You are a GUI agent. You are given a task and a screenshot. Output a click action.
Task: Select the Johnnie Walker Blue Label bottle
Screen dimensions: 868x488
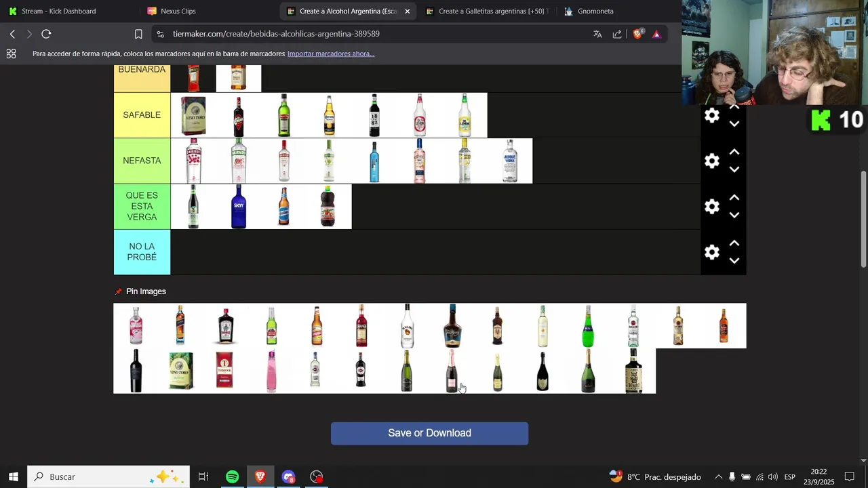(180, 325)
